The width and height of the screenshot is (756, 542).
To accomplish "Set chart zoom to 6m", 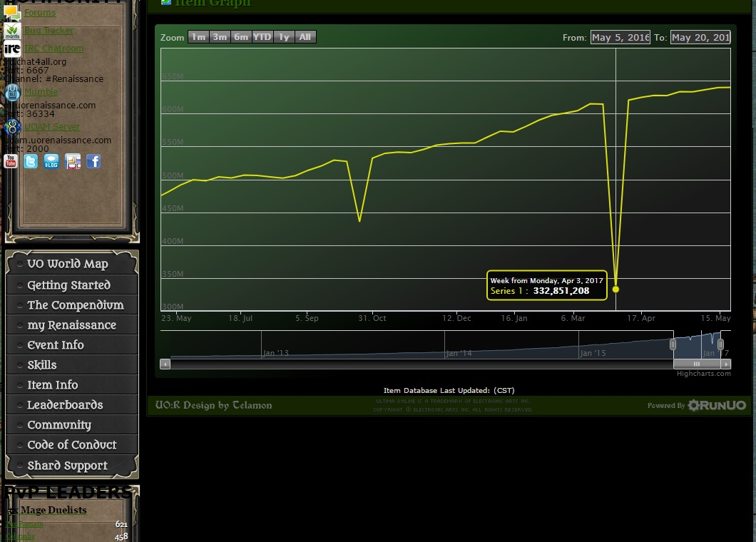I will click(x=240, y=37).
